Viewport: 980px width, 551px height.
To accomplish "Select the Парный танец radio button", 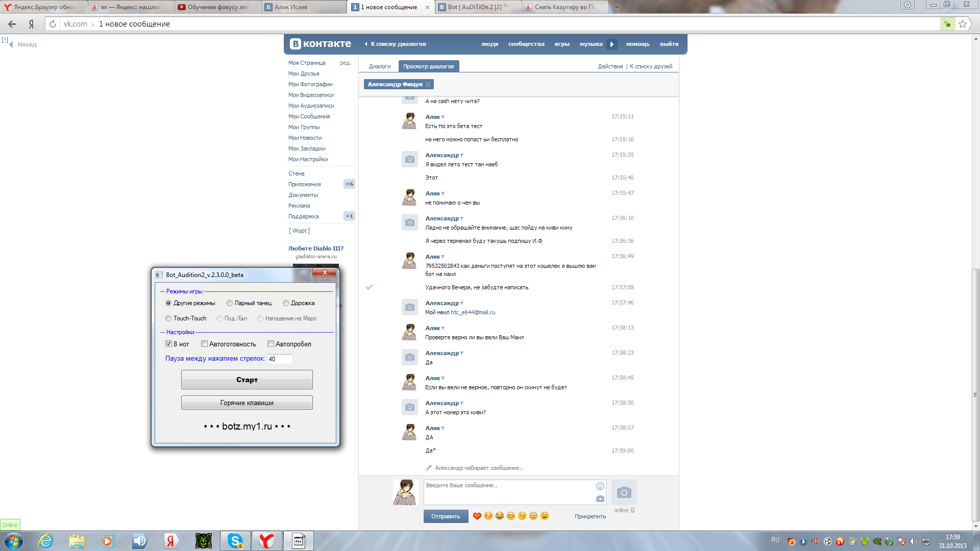I will (x=230, y=303).
